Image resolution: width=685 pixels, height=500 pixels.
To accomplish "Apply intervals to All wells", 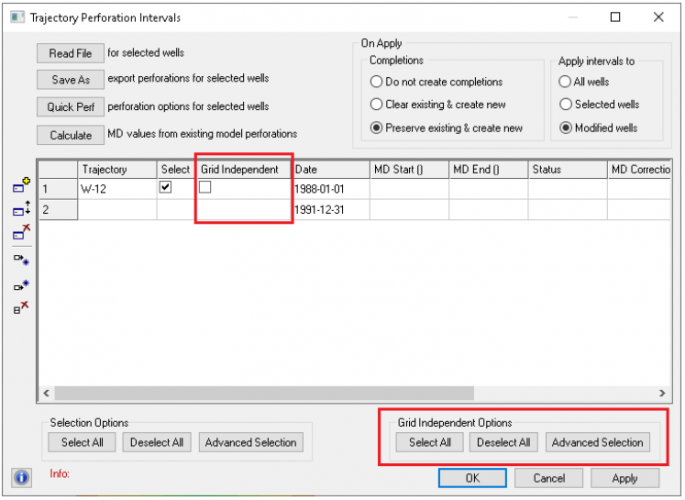I will pyautogui.click(x=566, y=82).
